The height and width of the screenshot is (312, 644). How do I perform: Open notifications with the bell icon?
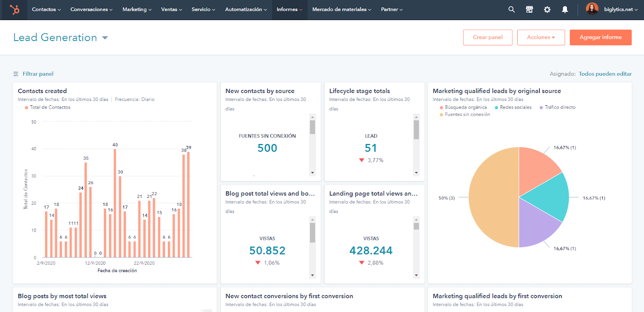pyautogui.click(x=565, y=10)
